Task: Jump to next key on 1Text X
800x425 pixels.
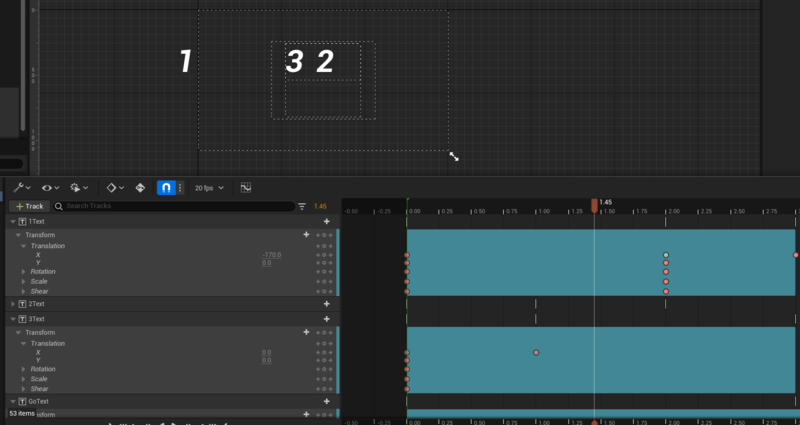Action: [331, 255]
